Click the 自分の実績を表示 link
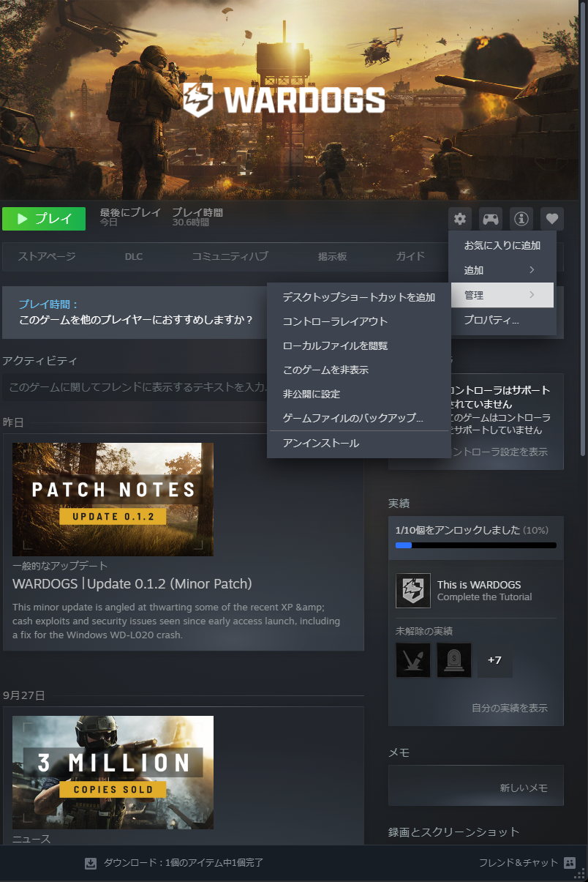Screen dimensions: 588x882 tap(510, 708)
